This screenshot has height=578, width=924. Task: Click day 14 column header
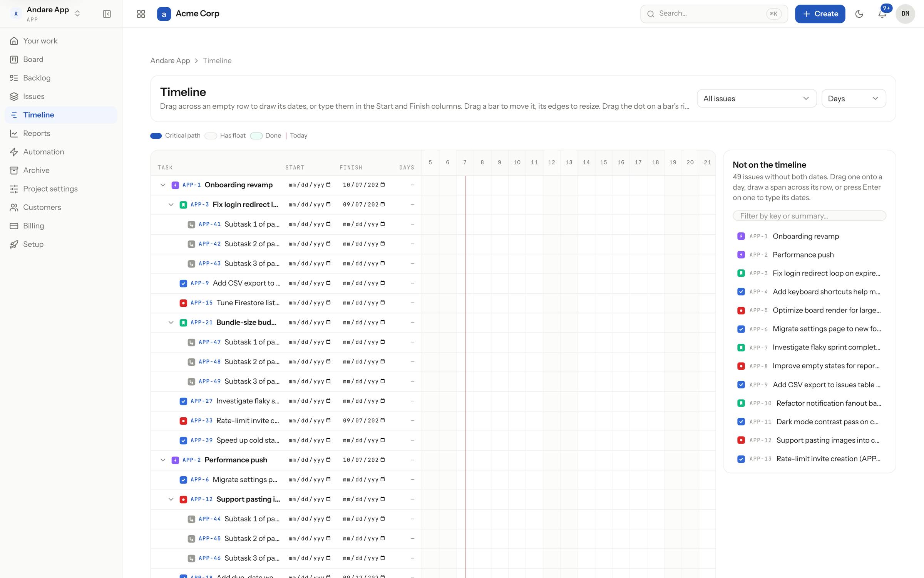(x=586, y=163)
